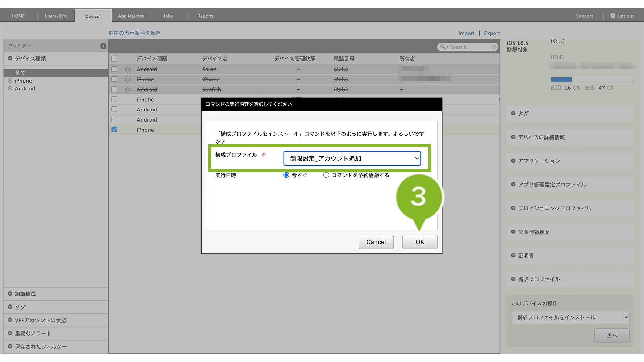The width and height of the screenshot is (644, 362).
Task: Select コマンドを予約登録する radio option
Action: (326, 175)
